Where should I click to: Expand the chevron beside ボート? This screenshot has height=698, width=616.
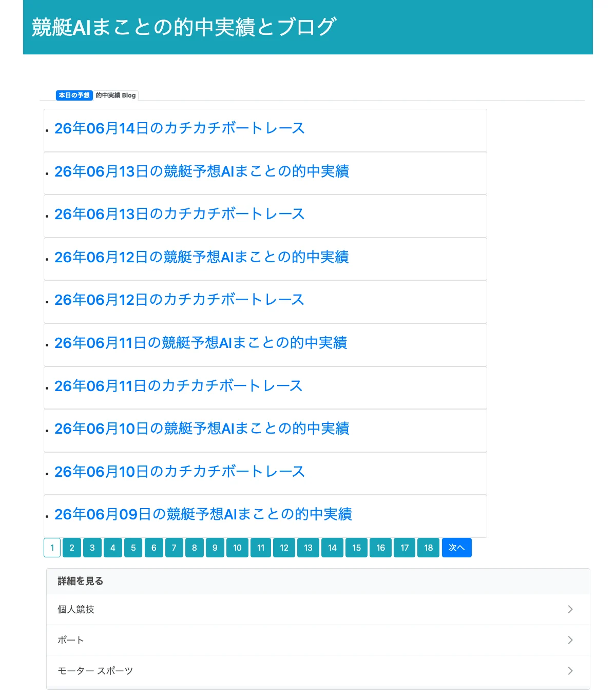pyautogui.click(x=570, y=640)
